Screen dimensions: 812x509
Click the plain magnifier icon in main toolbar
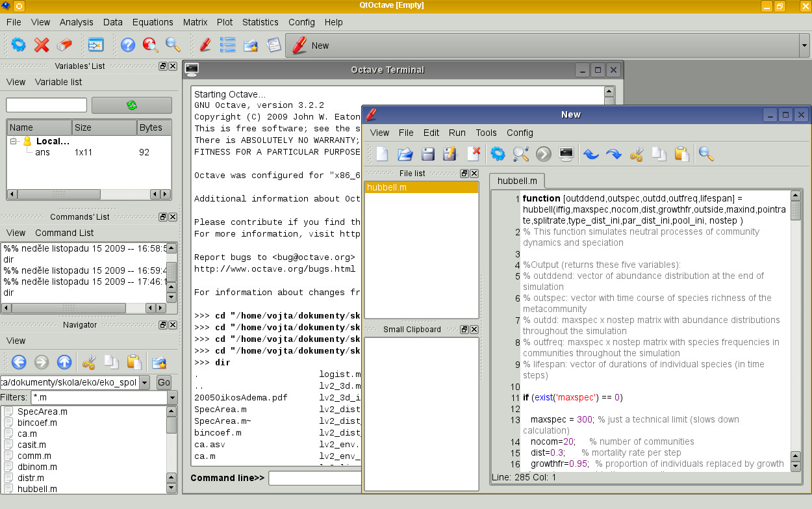[173, 45]
